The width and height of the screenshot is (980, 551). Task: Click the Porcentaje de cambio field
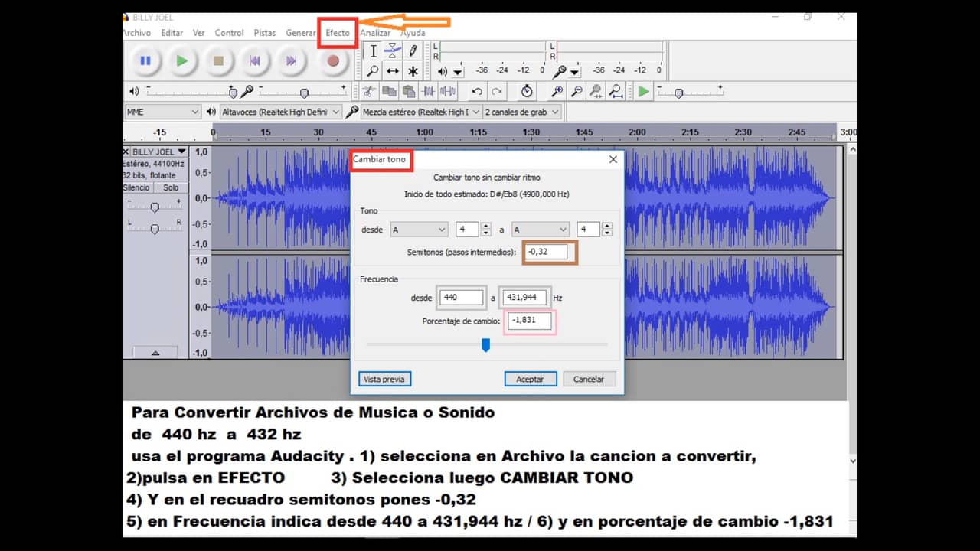530,321
